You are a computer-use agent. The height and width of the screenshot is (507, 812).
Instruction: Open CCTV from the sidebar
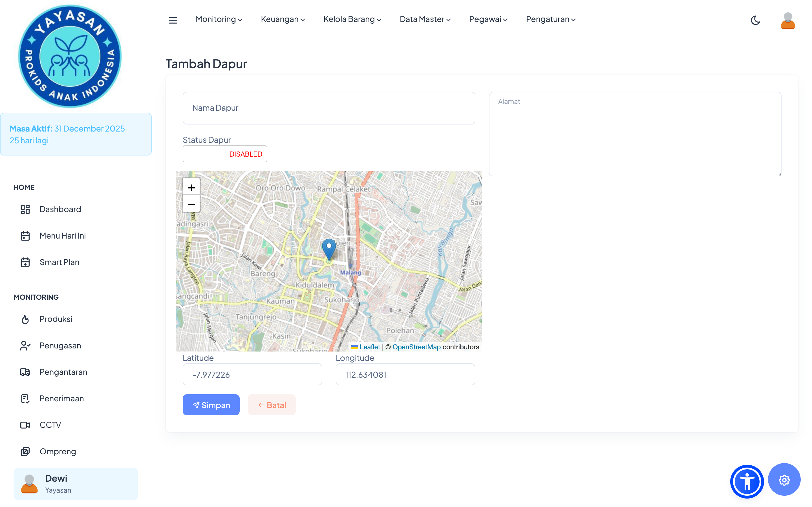[x=50, y=425]
